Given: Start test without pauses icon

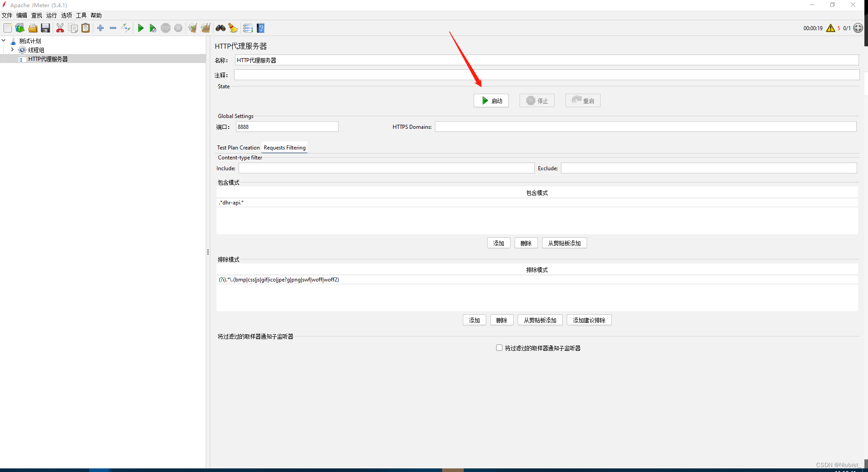Looking at the screenshot, I should click(153, 28).
